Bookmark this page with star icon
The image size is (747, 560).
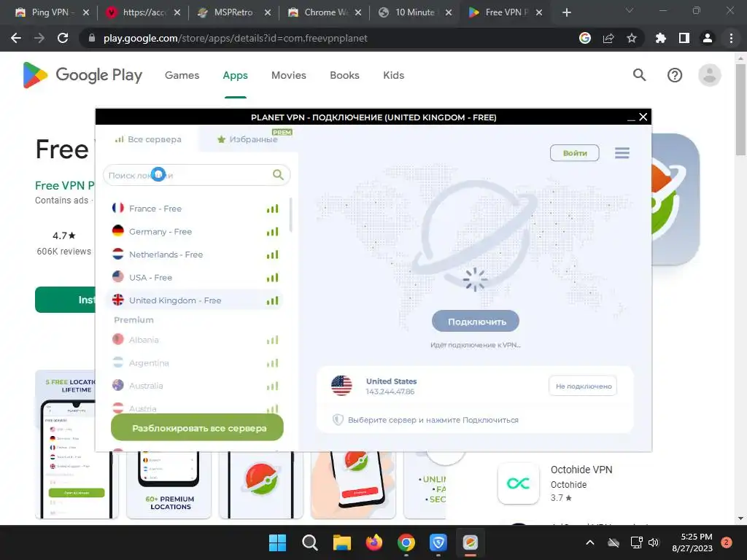click(x=631, y=38)
